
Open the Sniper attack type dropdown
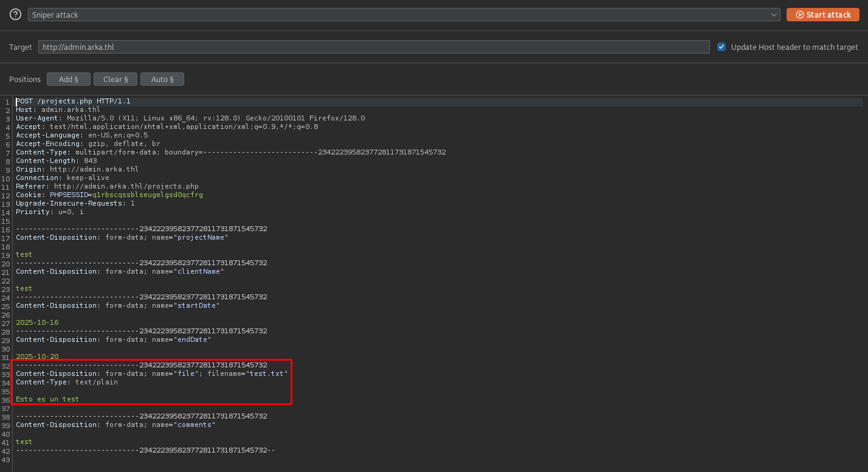(x=404, y=15)
